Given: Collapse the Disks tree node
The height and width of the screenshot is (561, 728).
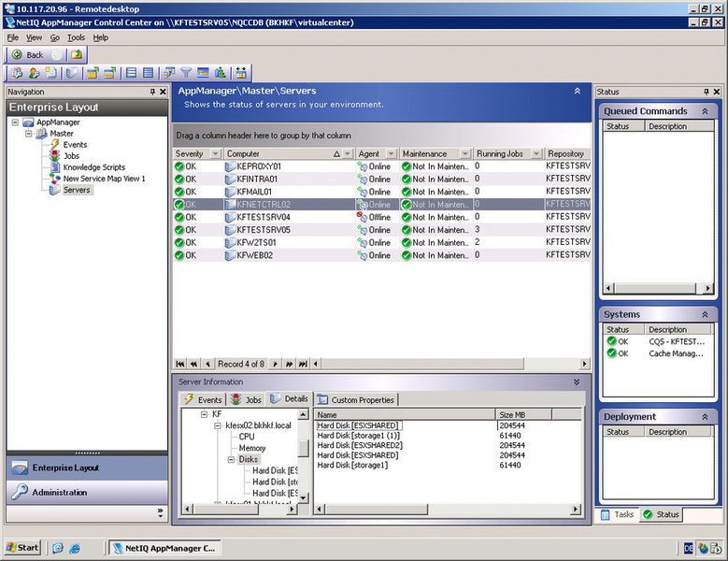Looking at the screenshot, I should tap(231, 459).
